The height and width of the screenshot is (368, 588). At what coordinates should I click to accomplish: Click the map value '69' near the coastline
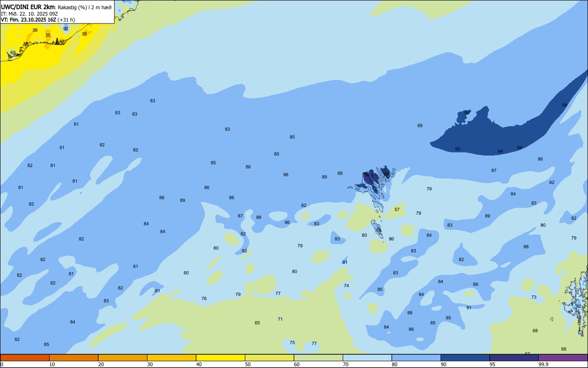click(x=13, y=53)
